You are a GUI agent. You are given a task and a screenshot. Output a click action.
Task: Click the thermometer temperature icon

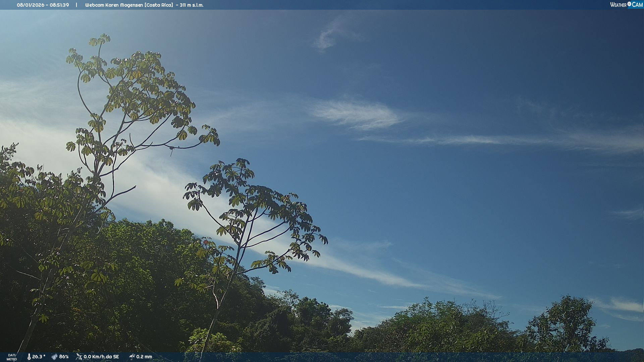coord(29,357)
